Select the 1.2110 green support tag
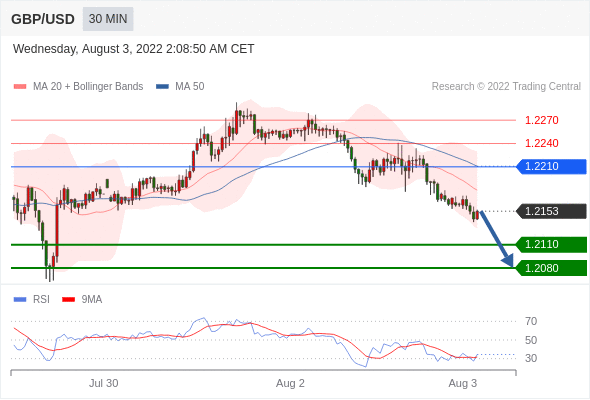 pos(551,245)
